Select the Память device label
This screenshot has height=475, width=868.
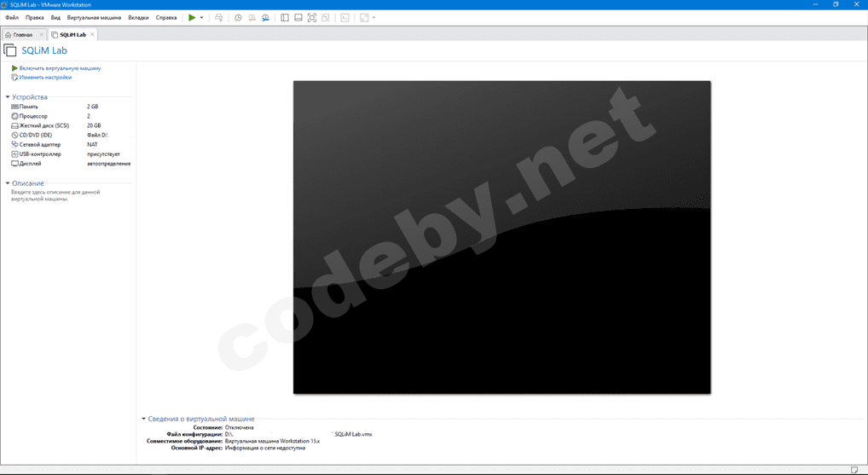(29, 107)
